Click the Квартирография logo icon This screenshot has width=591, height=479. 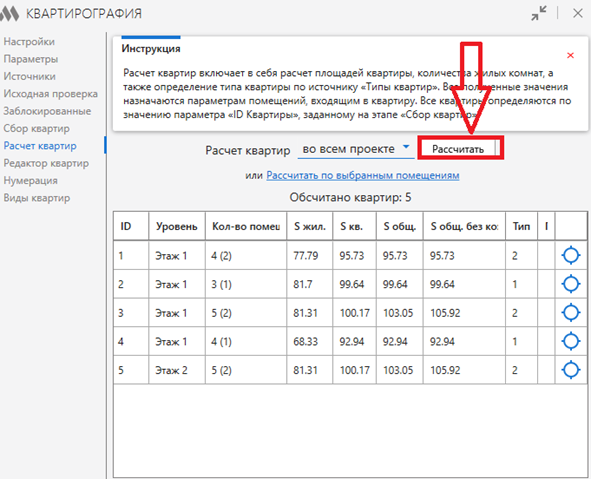coord(9,14)
